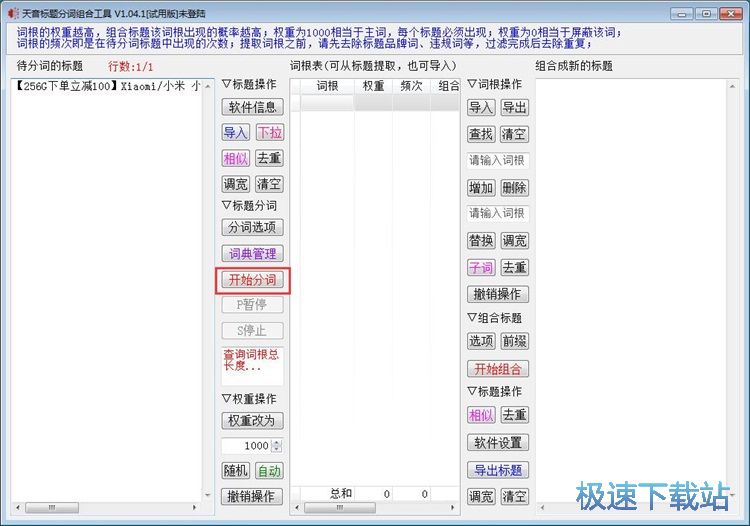Click the input field above 增加 button
The height and width of the screenshot is (526, 750).
point(498,160)
